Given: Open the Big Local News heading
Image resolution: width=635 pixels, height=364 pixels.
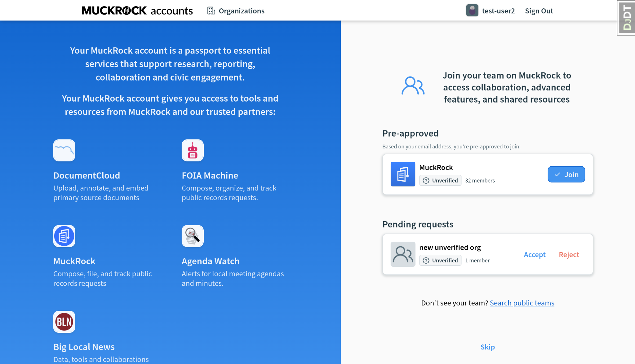Looking at the screenshot, I should click(84, 347).
